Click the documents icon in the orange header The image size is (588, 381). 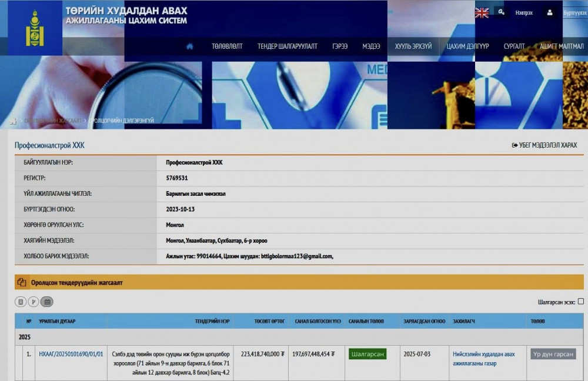(x=22, y=282)
